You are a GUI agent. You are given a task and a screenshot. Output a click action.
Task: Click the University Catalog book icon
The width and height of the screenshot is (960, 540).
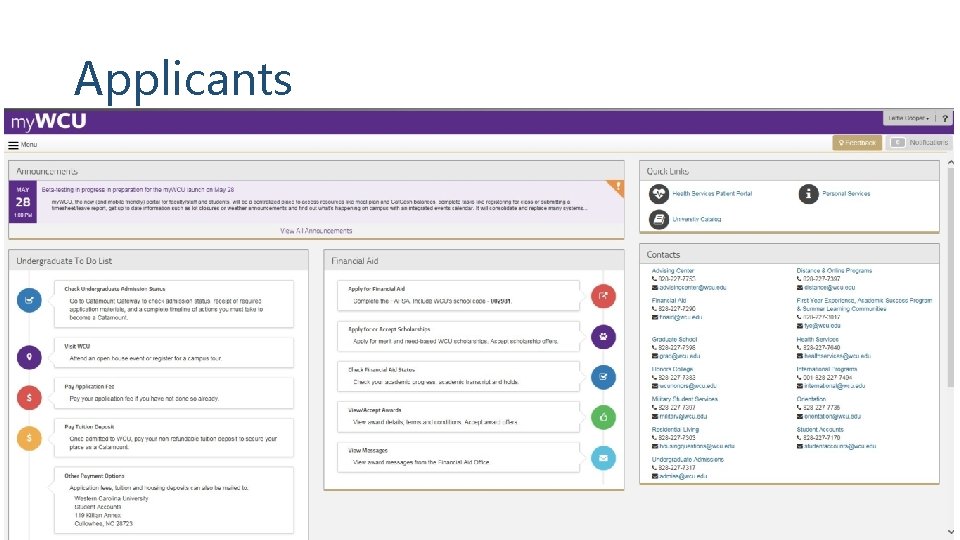[x=659, y=219]
